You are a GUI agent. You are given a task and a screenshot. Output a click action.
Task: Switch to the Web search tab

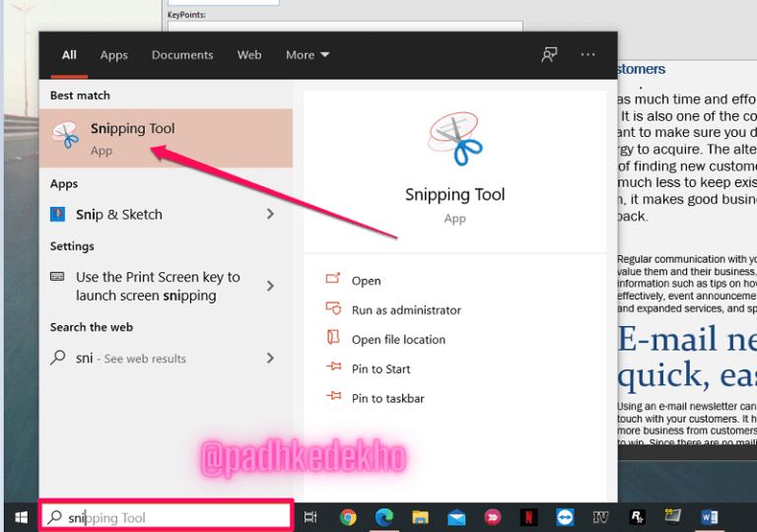[x=249, y=55]
